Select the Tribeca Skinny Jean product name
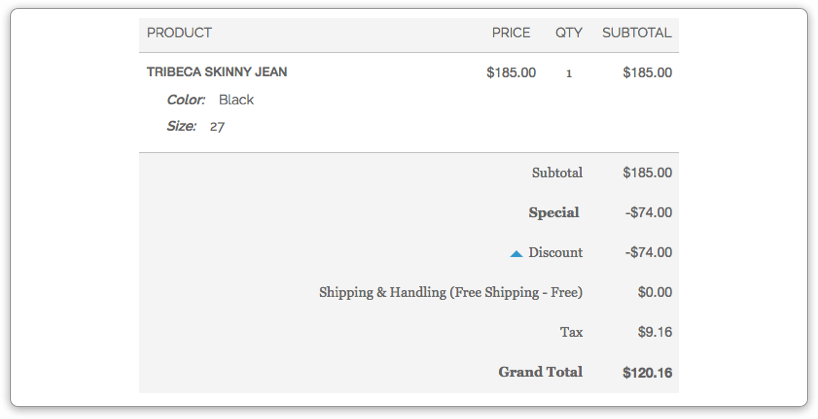 coord(217,72)
